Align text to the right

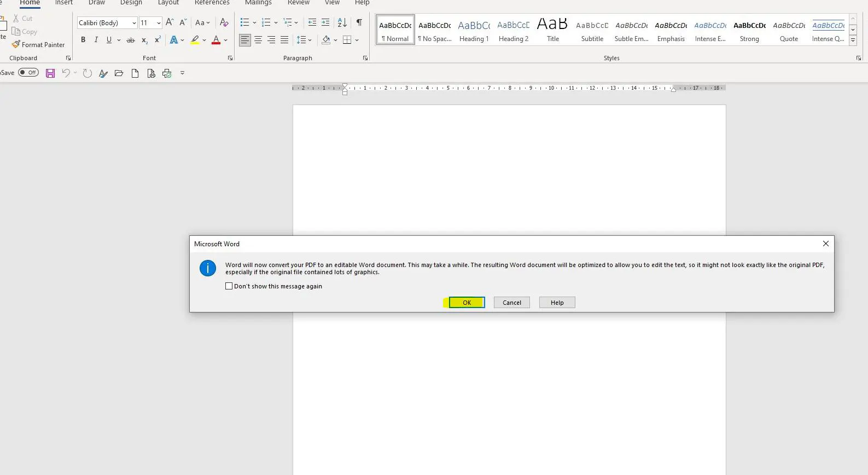[x=271, y=40]
